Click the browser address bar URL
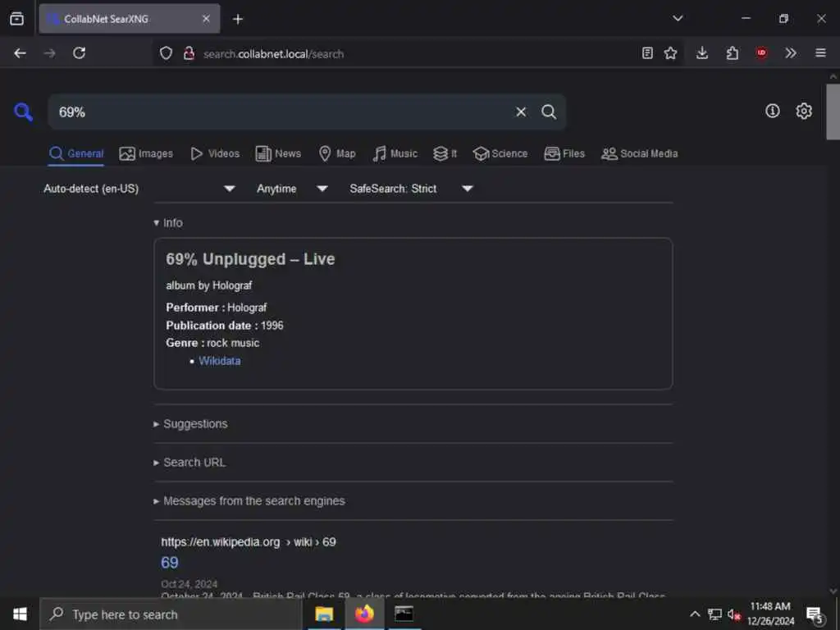Screen dimensions: 840x630 (x=274, y=54)
